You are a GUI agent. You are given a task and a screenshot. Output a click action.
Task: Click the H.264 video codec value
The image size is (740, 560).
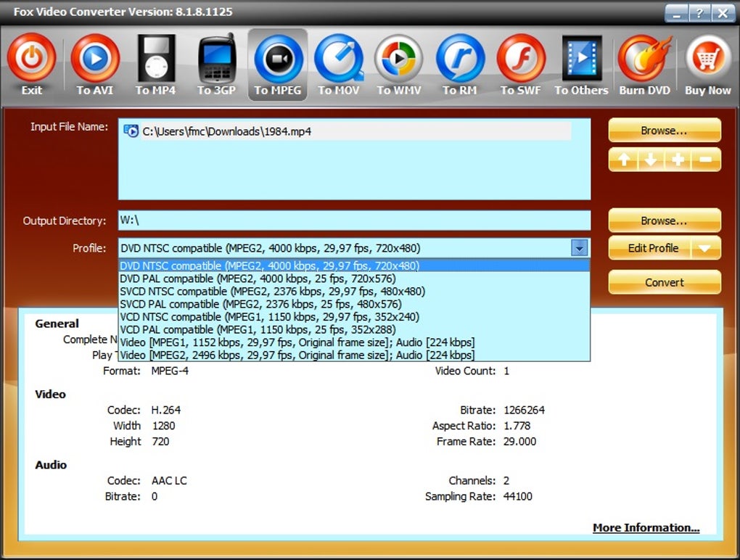[x=165, y=410]
